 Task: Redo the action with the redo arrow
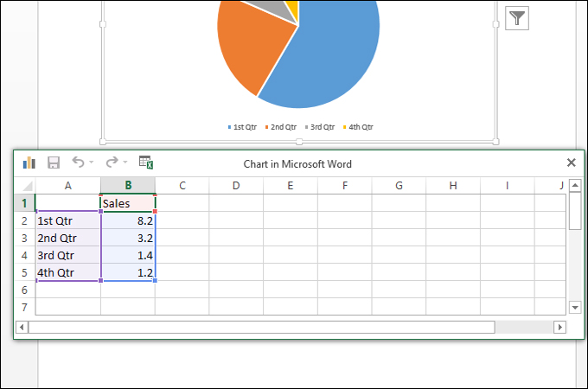click(112, 163)
